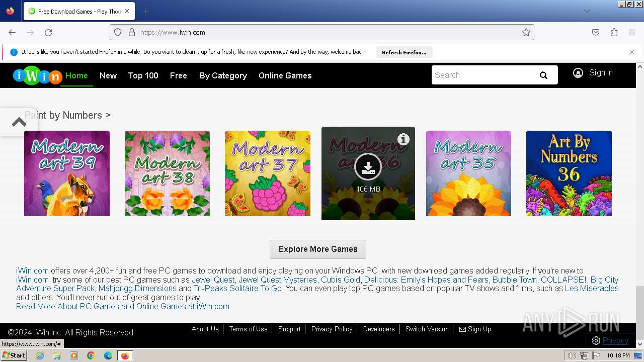This screenshot has height=362, width=644.
Task: Open the Art By Numbers 36 thumbnail
Action: pos(569,173)
